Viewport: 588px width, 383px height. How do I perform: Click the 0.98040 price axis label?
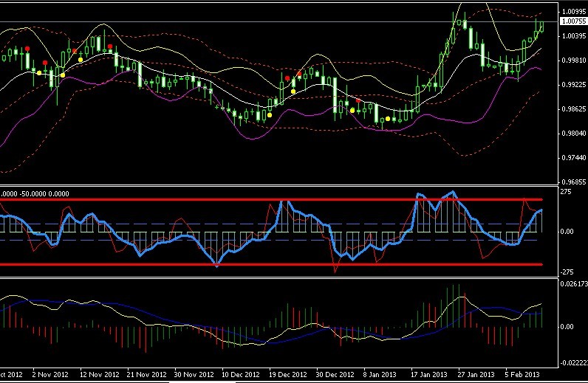(574, 134)
